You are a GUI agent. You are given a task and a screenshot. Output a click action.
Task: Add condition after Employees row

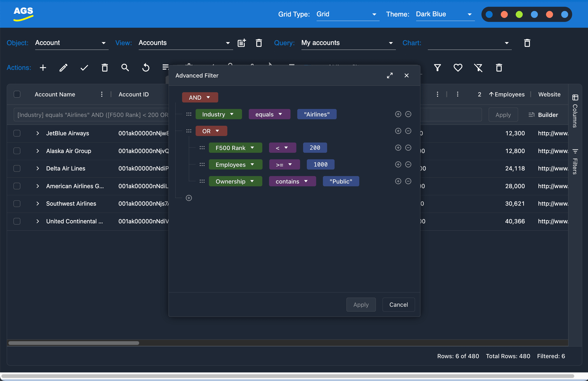coord(398,165)
